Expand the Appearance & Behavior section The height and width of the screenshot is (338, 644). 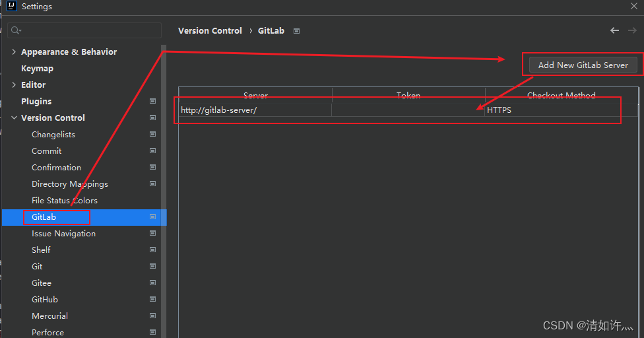point(14,51)
